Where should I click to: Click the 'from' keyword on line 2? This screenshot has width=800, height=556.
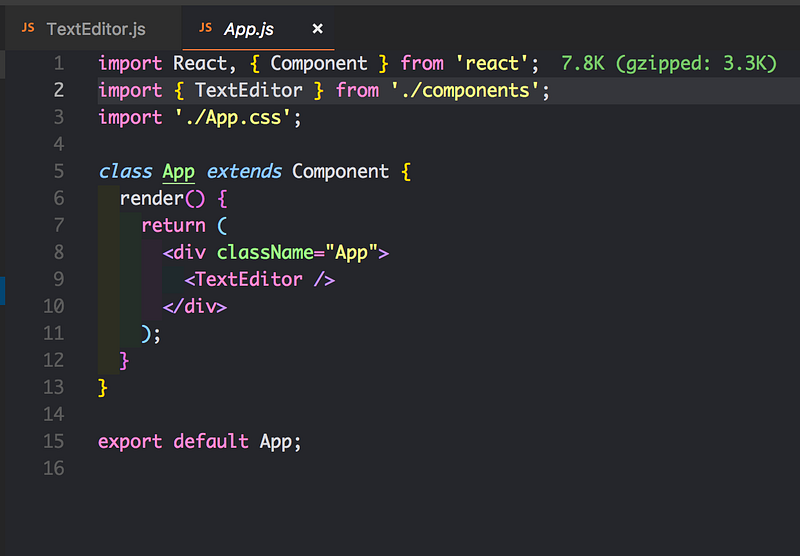(x=357, y=91)
